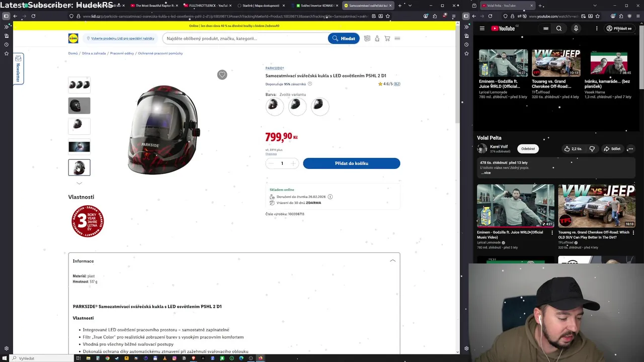Viewport: 644px width, 362px height.
Task: Open Chrome from Windows taskbar
Action: [107, 358]
